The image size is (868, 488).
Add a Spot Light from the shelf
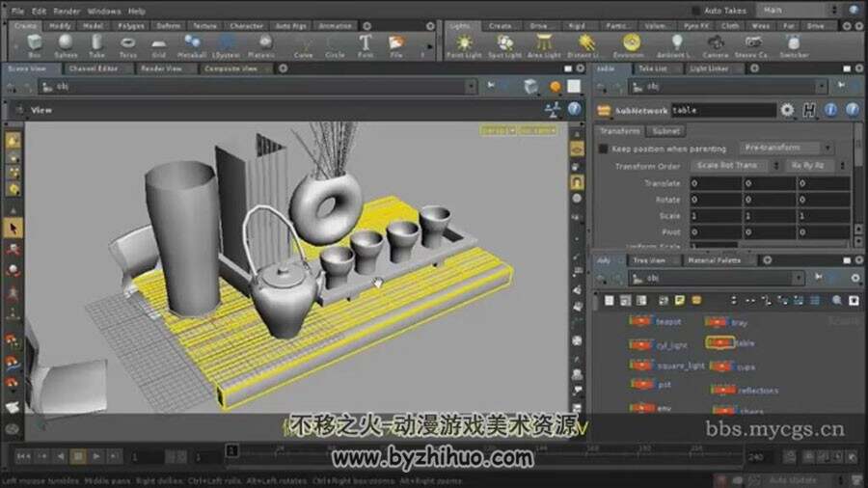504,45
